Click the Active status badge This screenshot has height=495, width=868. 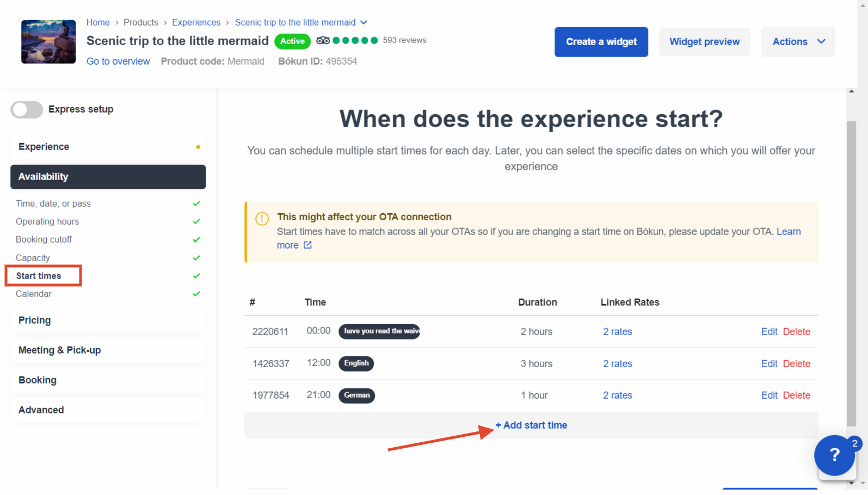click(293, 41)
